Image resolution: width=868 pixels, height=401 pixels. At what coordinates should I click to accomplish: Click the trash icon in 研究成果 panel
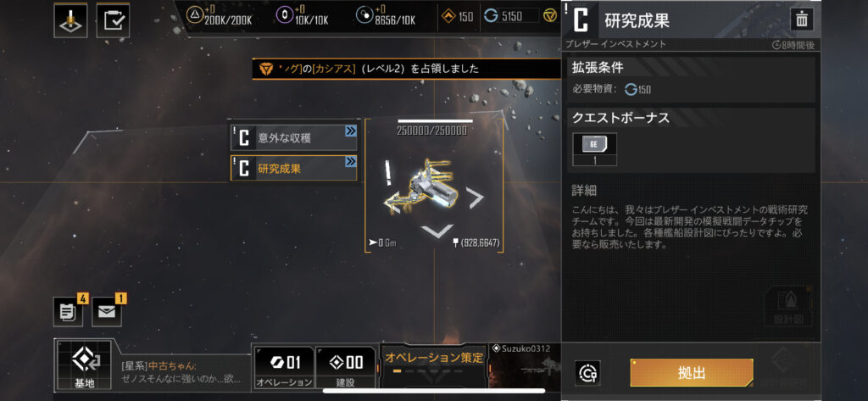(801, 20)
